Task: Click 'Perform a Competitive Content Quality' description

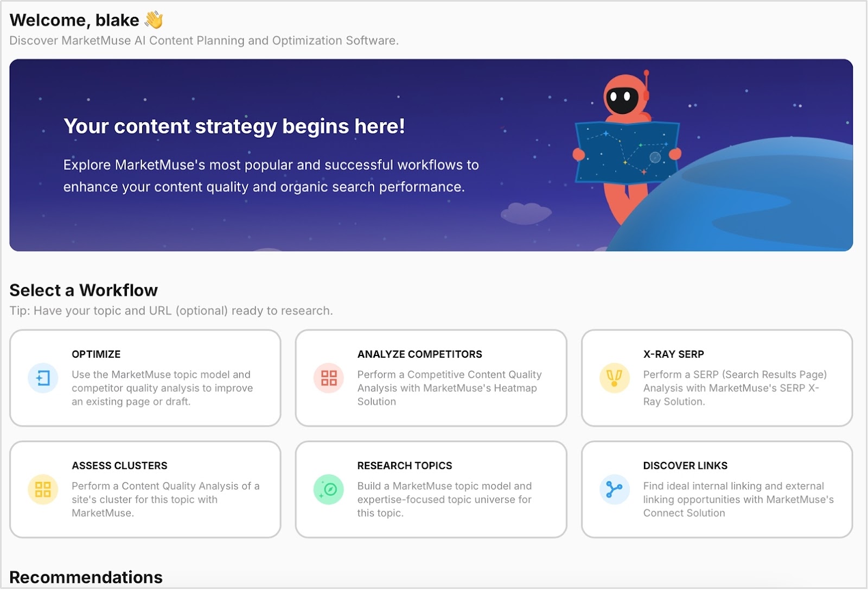Action: pos(449,388)
